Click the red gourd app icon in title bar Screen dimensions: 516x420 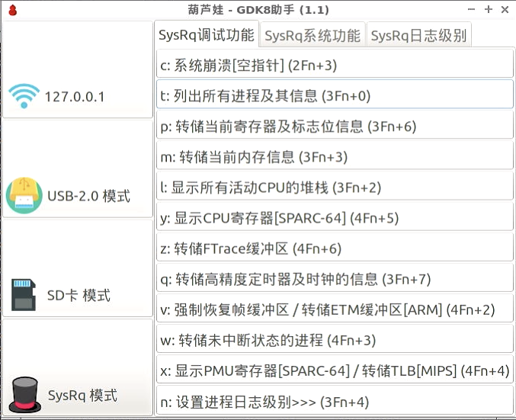[13, 10]
